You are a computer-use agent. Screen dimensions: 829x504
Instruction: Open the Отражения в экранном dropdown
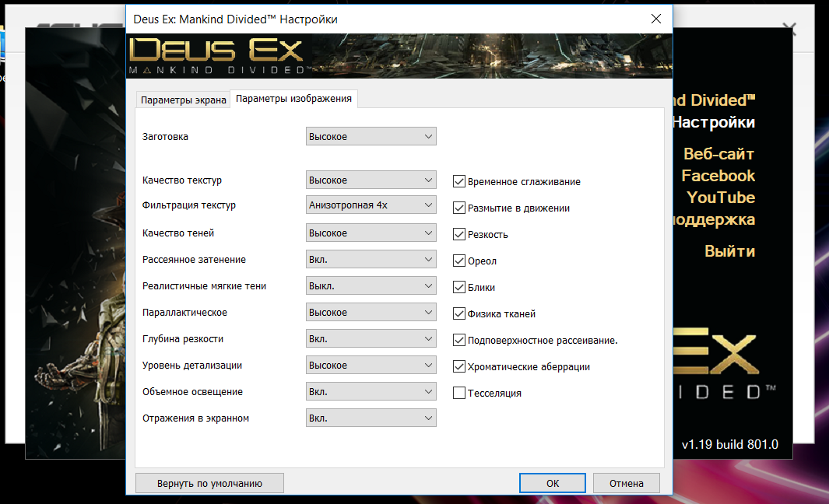click(x=371, y=418)
